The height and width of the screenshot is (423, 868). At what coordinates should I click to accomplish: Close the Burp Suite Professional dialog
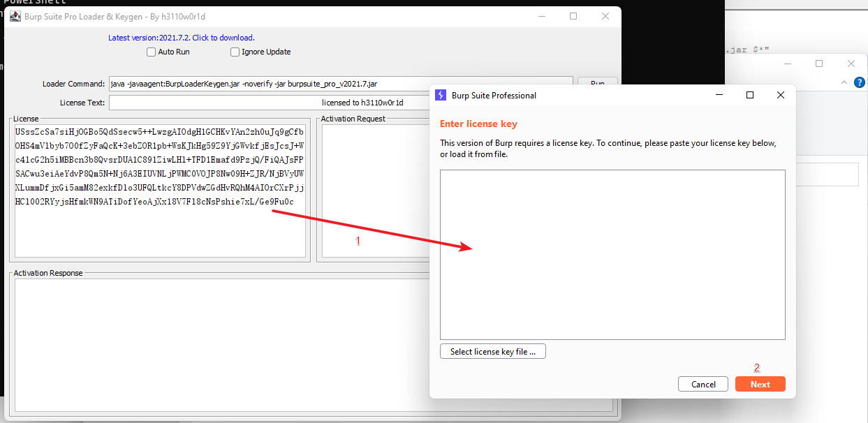click(781, 95)
